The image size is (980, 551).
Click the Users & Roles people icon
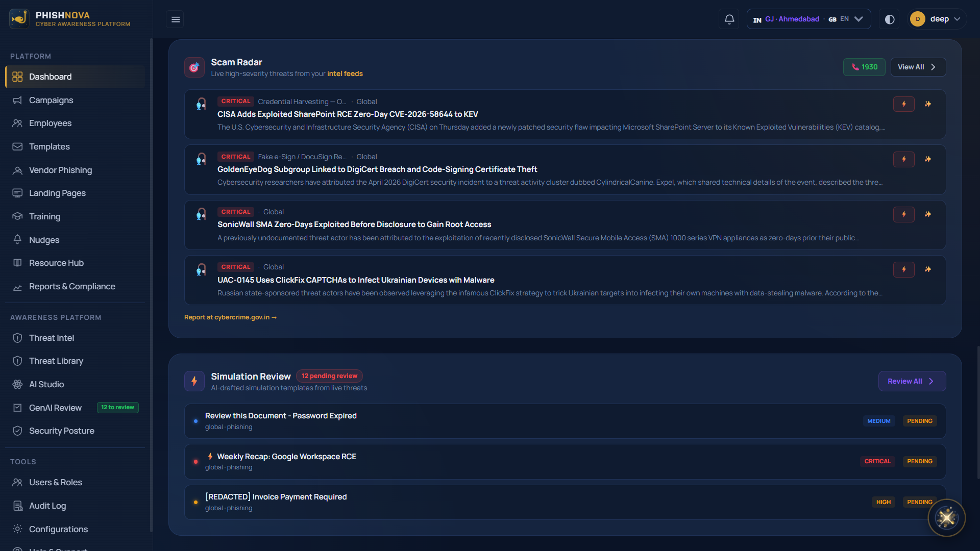click(17, 482)
